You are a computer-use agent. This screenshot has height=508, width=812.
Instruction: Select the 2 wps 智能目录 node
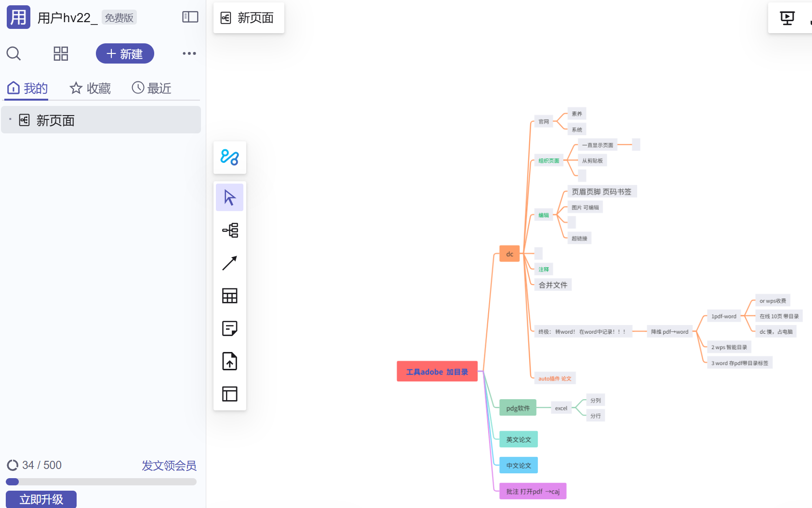tap(729, 347)
